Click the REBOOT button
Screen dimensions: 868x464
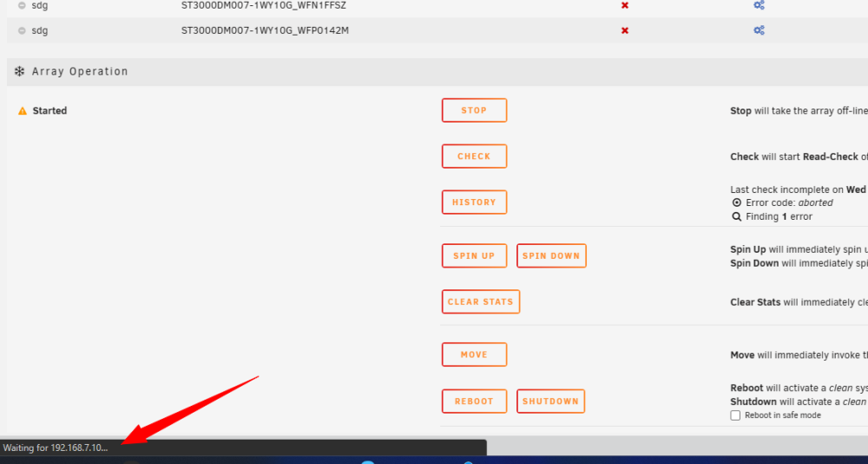click(x=474, y=401)
